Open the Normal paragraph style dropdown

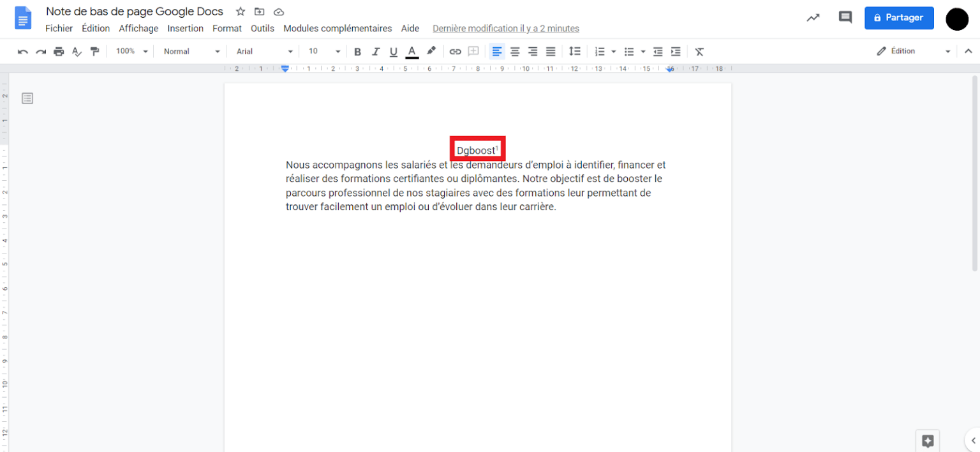191,51
